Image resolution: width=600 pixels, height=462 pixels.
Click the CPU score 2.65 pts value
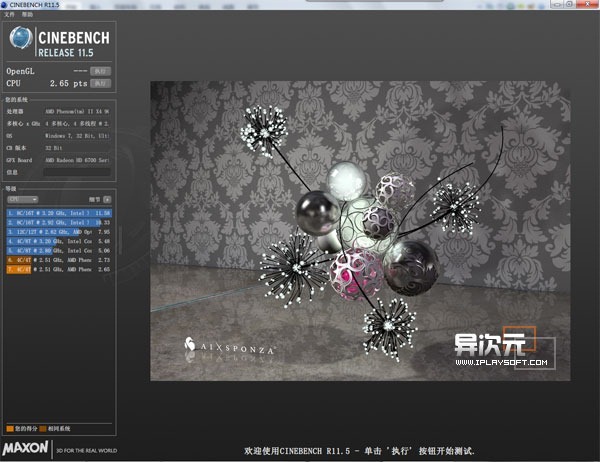point(68,83)
